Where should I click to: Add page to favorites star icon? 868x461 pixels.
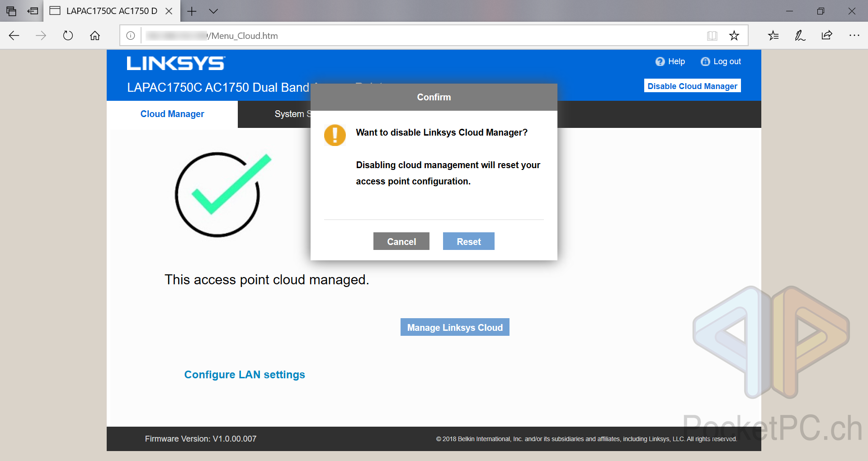[x=734, y=36]
